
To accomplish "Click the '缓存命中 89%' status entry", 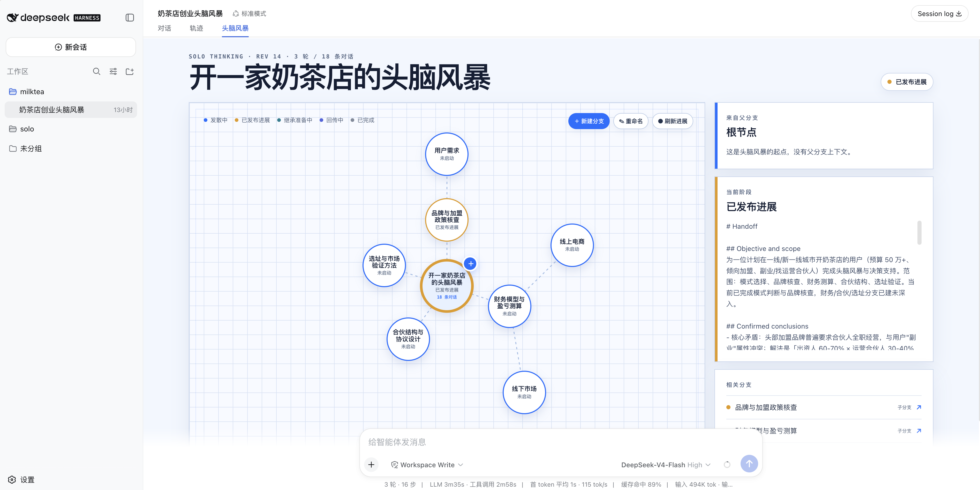I will click(x=641, y=484).
